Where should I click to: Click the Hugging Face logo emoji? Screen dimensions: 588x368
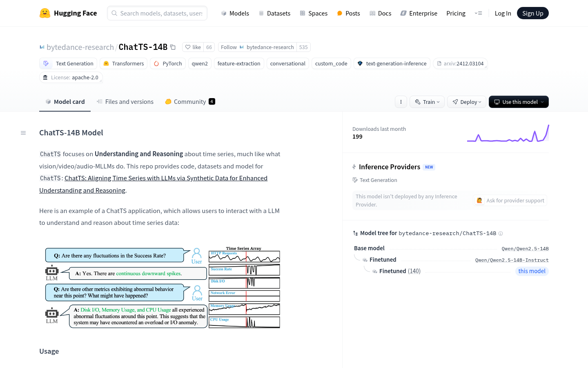[x=45, y=13]
